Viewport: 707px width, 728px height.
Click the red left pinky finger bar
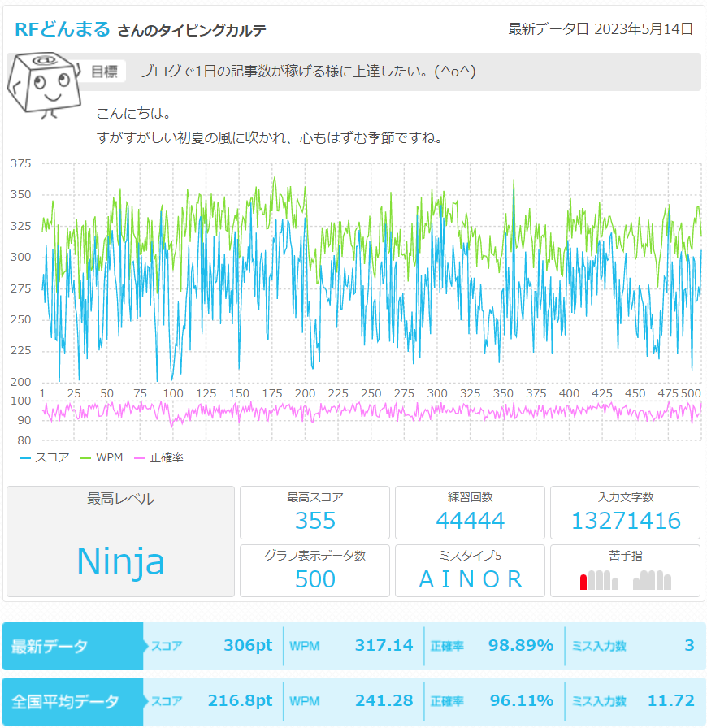(x=583, y=582)
